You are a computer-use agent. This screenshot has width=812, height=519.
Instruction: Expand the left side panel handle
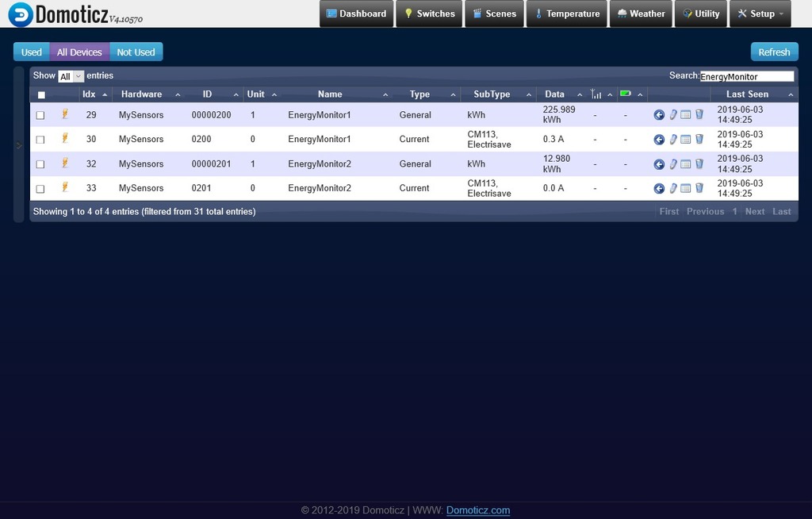[x=19, y=145]
